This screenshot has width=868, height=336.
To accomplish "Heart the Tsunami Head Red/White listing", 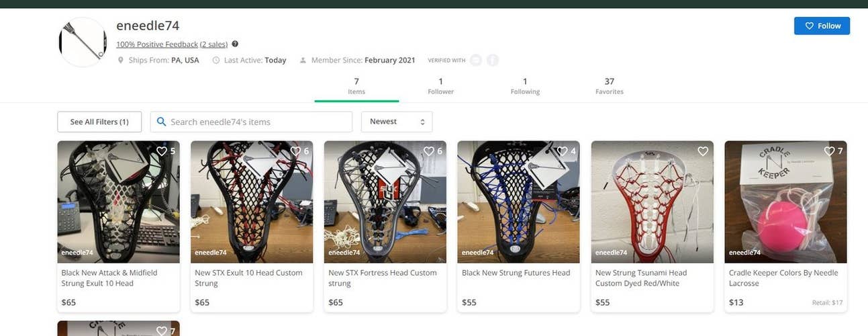I will (703, 151).
